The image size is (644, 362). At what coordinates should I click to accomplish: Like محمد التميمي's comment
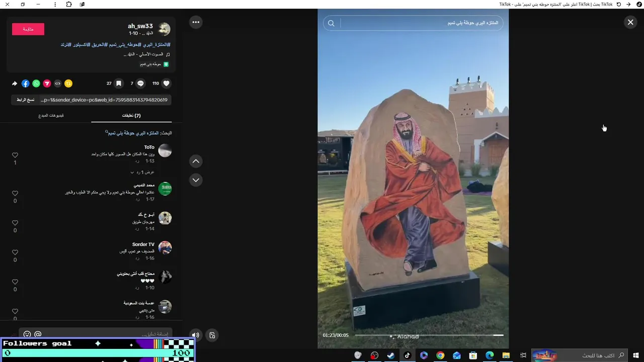pyautogui.click(x=15, y=194)
